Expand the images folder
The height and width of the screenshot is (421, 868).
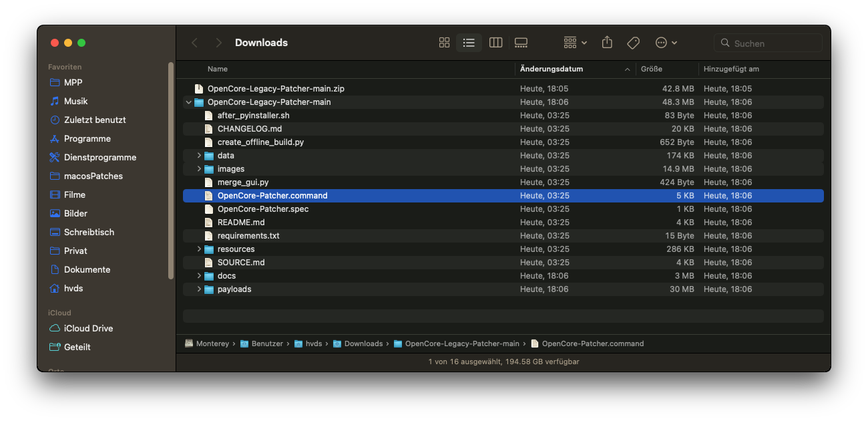click(199, 169)
